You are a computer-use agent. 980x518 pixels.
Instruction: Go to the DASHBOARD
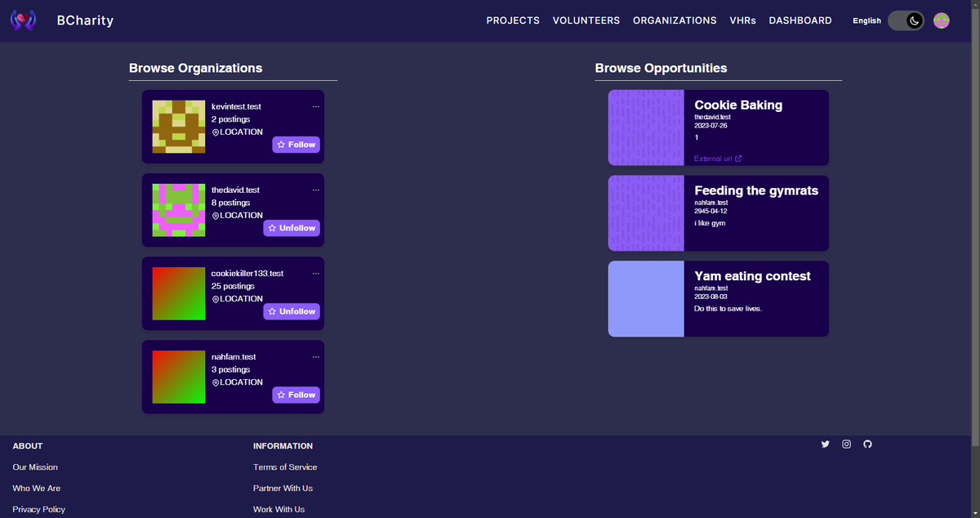coord(800,20)
